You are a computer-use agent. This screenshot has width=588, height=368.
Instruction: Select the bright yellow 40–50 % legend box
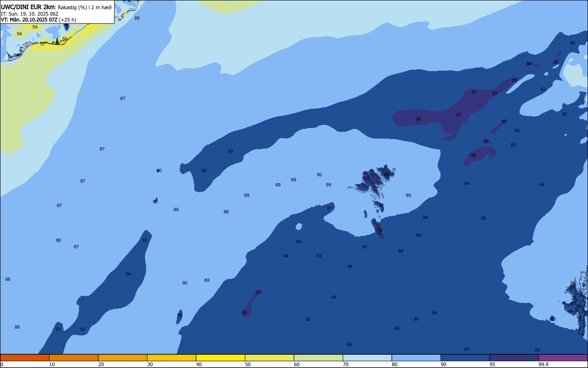220,357
